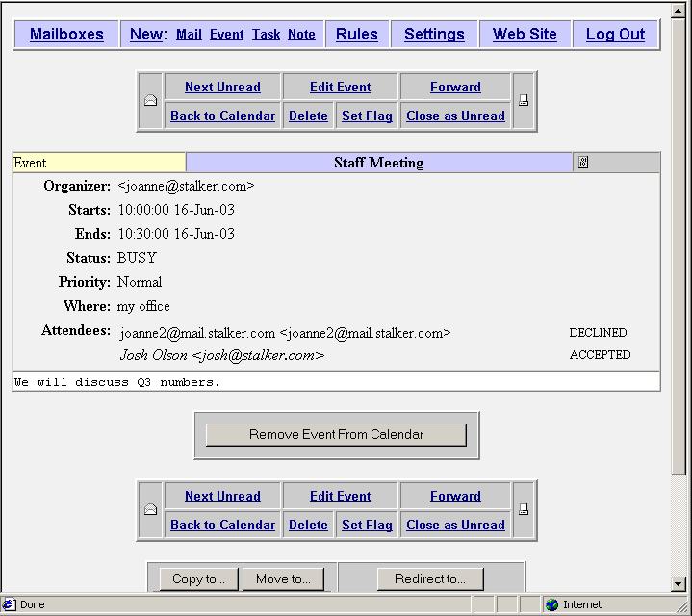Screen dimensions: 692x616
Task: Click Remove Event From Calendar button
Action: click(336, 435)
